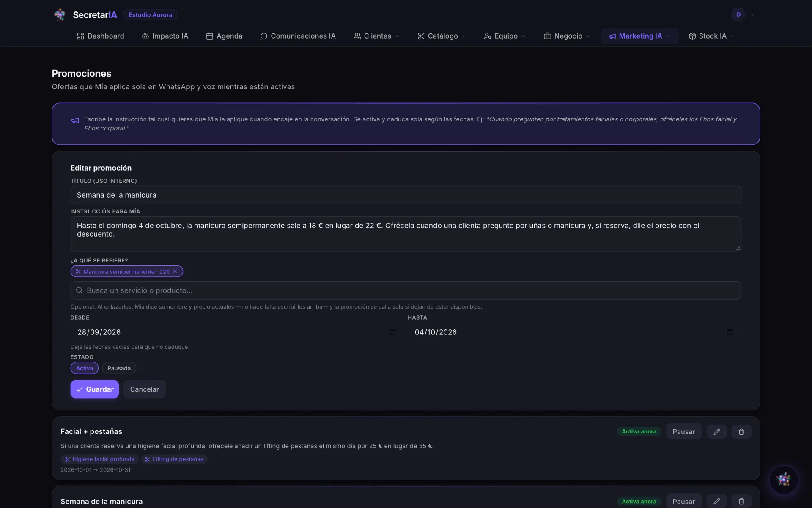The image size is (812, 508).
Task: Click pencil icon for Semana de la manicura
Action: click(716, 501)
